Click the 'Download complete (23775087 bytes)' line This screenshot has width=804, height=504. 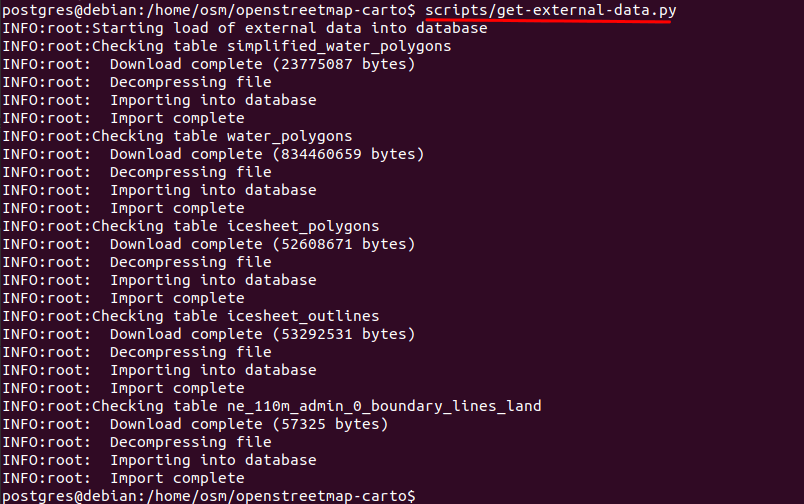pos(262,64)
